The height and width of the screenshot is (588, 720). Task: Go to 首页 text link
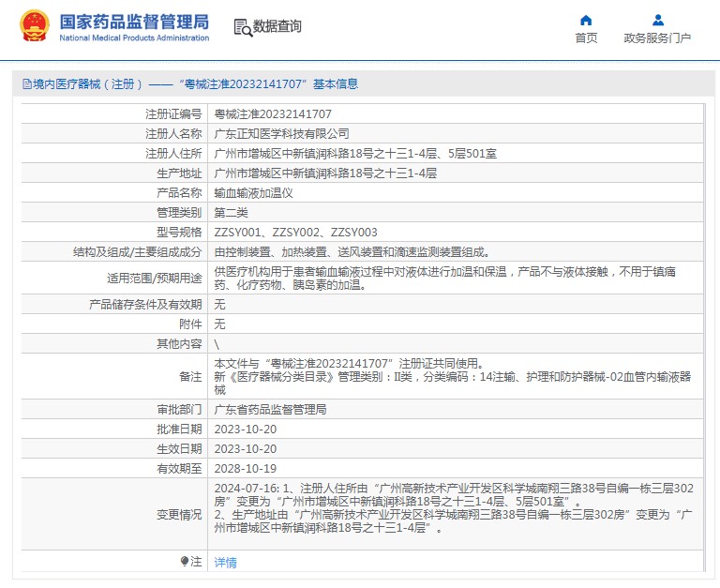pyautogui.click(x=586, y=38)
